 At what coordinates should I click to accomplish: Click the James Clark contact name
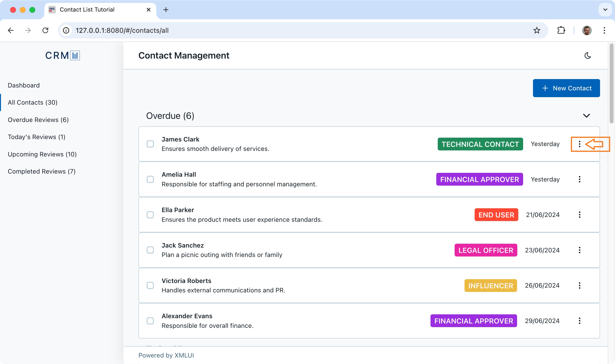pyautogui.click(x=180, y=139)
